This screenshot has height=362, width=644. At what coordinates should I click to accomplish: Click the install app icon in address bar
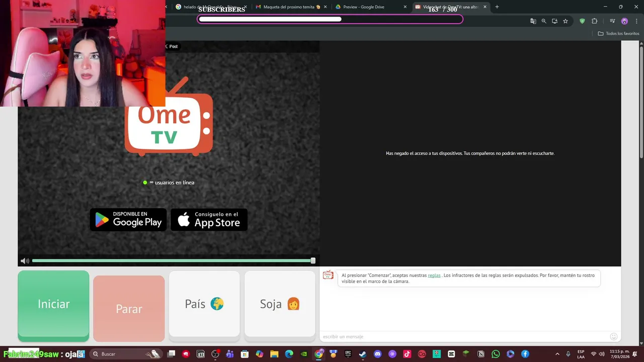554,21
